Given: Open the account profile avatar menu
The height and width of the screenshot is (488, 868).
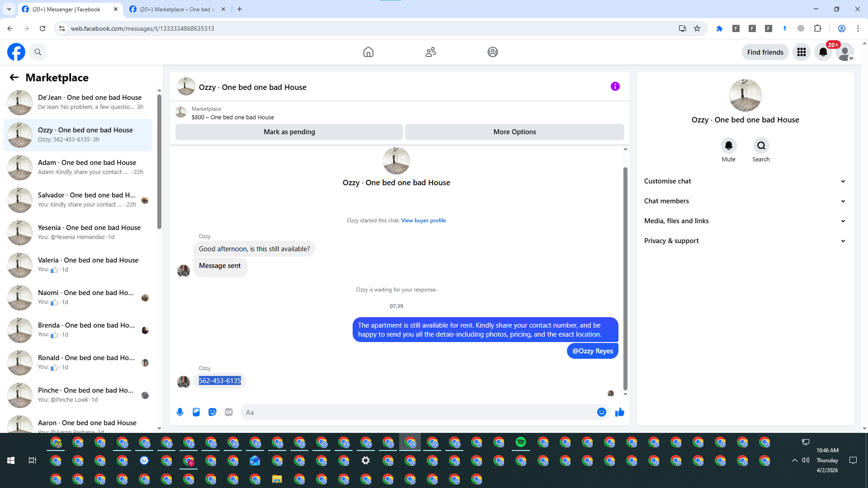Looking at the screenshot, I should 845,52.
